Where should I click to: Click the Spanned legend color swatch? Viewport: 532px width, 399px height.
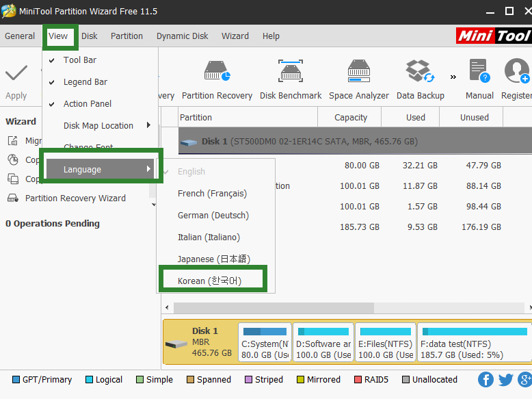(x=190, y=379)
